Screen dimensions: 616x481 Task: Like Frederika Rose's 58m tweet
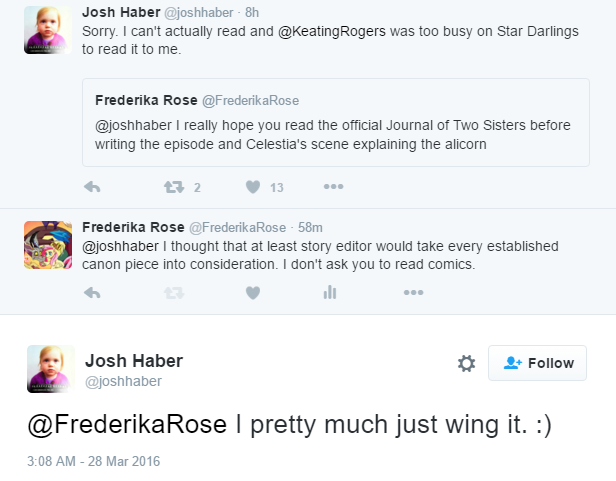[253, 293]
